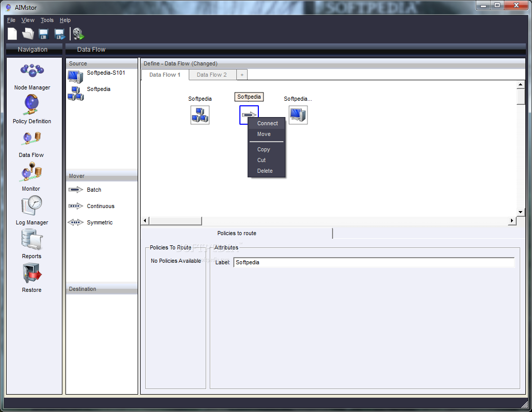Choose Copy in the context menu
532x412 pixels.
pos(267,149)
